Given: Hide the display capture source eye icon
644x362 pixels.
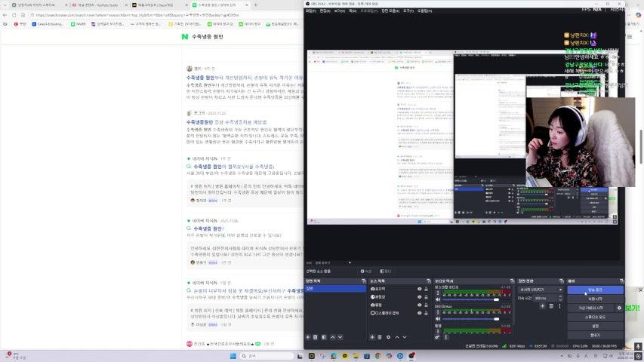Looking at the screenshot, I should click(x=420, y=312).
